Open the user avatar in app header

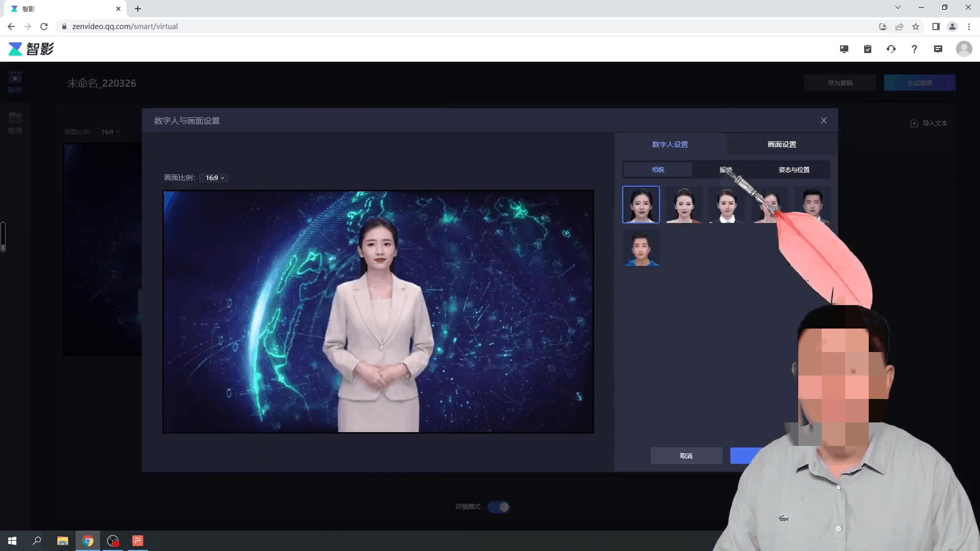964,49
